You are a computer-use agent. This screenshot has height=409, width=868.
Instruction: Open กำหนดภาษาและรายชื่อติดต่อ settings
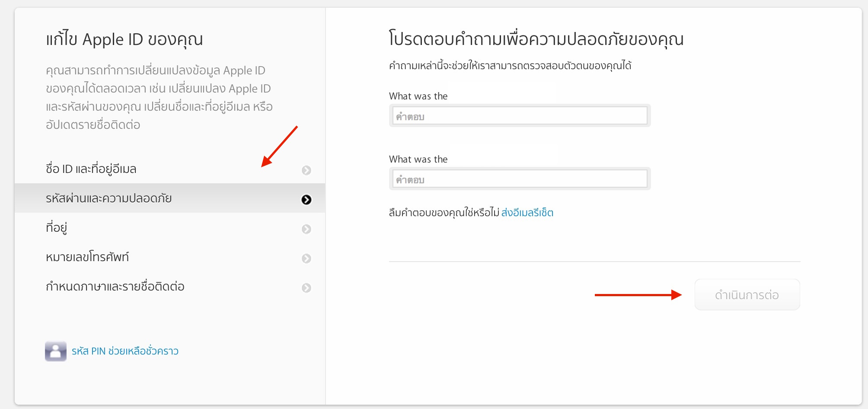[115, 287]
